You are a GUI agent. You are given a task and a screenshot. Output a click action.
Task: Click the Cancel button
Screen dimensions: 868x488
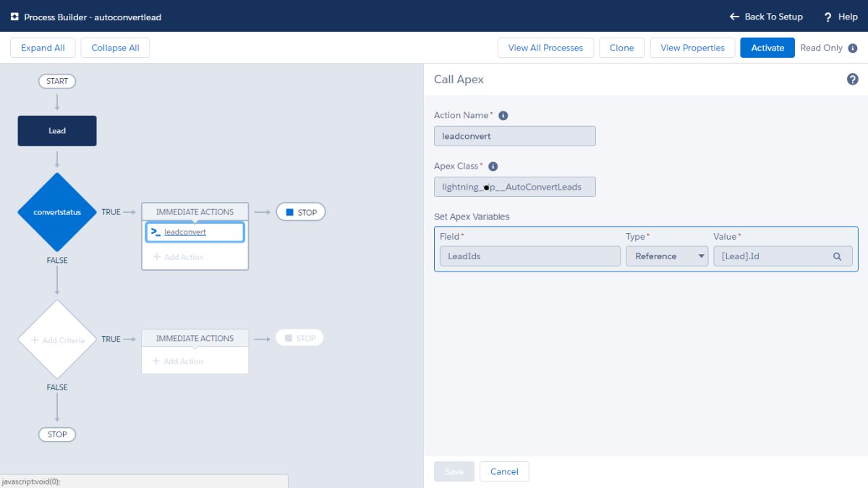tap(504, 471)
